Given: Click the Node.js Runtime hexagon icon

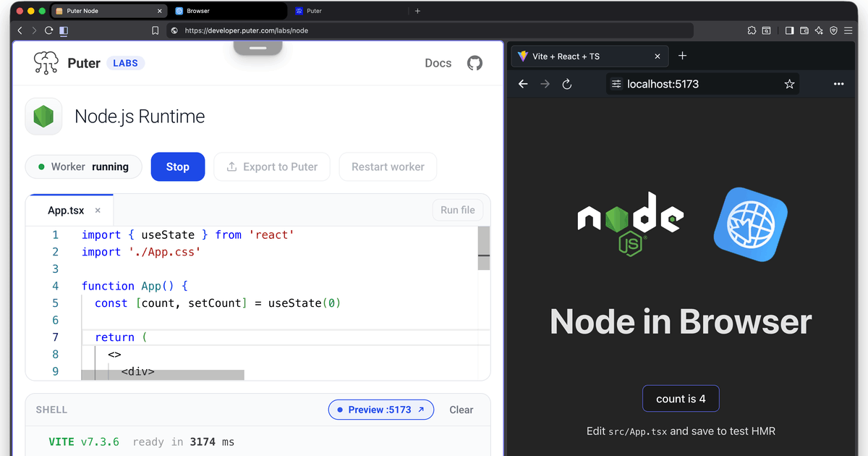Looking at the screenshot, I should coord(43,117).
